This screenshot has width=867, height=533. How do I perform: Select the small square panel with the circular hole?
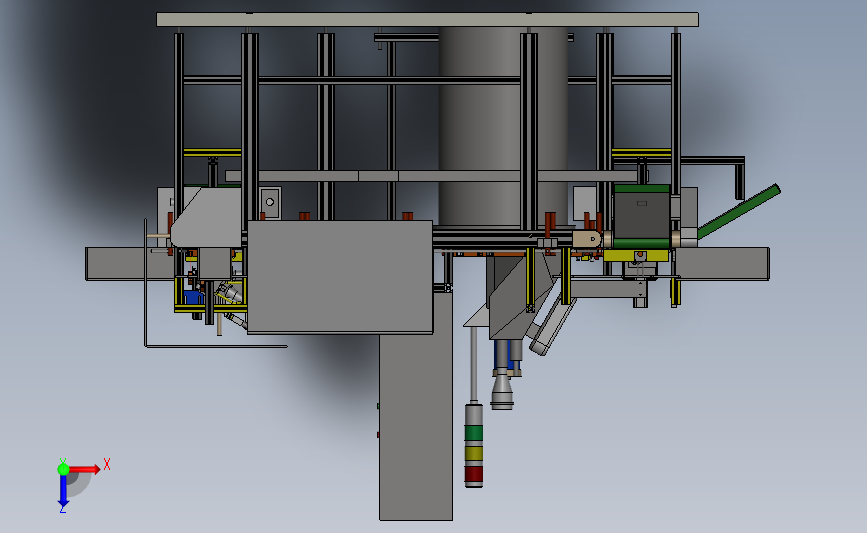coord(270,202)
